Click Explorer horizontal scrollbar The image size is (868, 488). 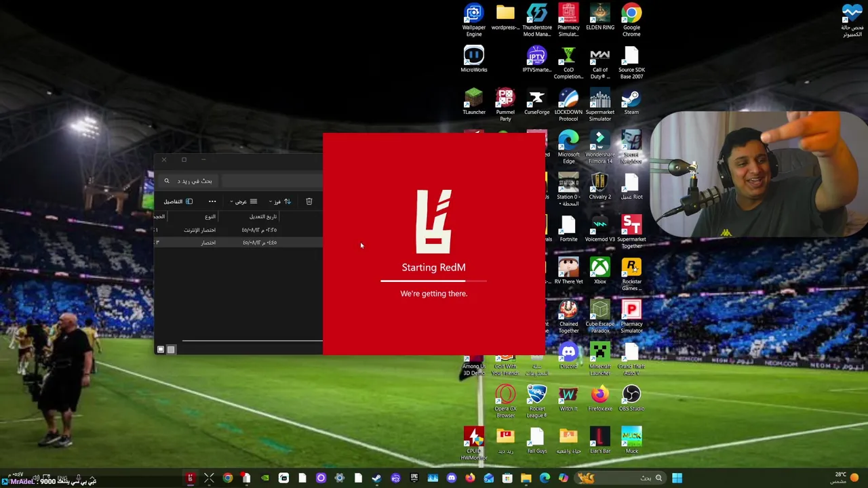click(252, 342)
